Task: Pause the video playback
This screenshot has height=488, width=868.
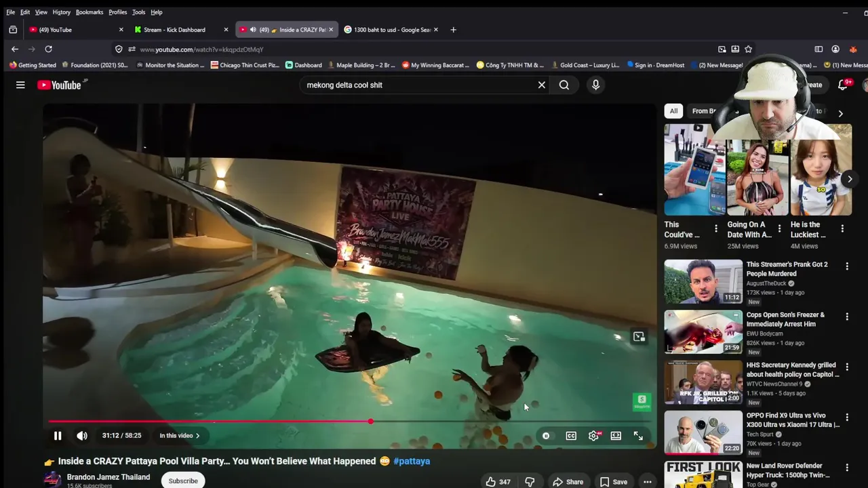Action: pos(58,436)
